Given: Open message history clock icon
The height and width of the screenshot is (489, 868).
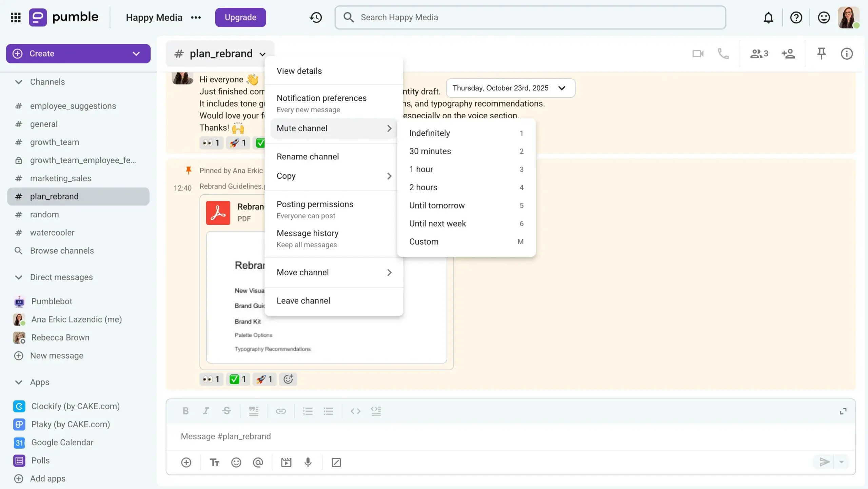Looking at the screenshot, I should click(316, 17).
